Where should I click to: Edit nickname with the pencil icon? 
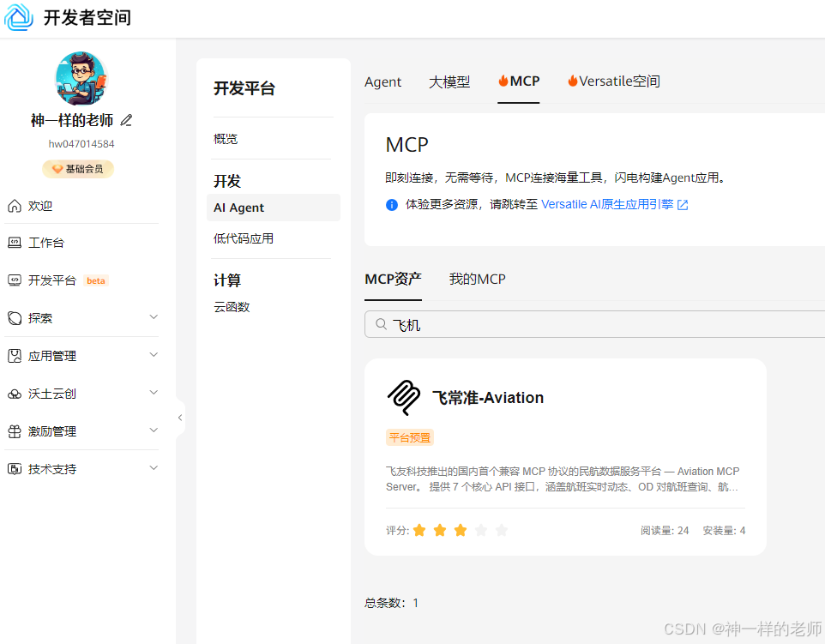pos(126,121)
